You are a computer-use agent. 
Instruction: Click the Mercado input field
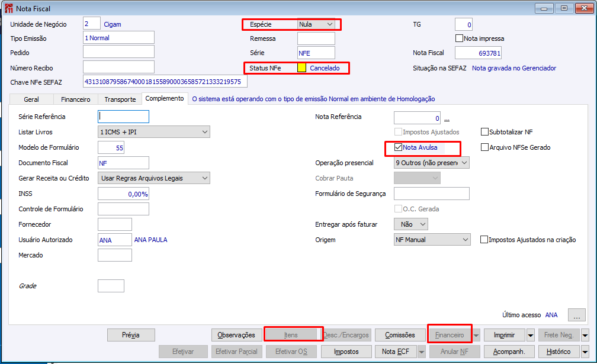(x=115, y=255)
